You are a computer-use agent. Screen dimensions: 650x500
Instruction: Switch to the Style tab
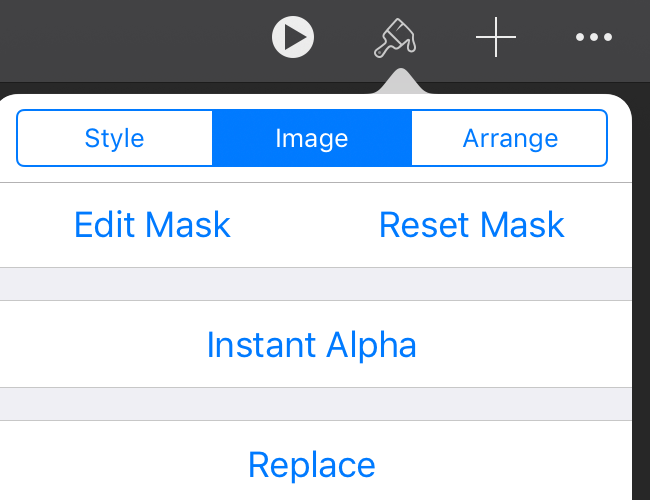pos(114,138)
